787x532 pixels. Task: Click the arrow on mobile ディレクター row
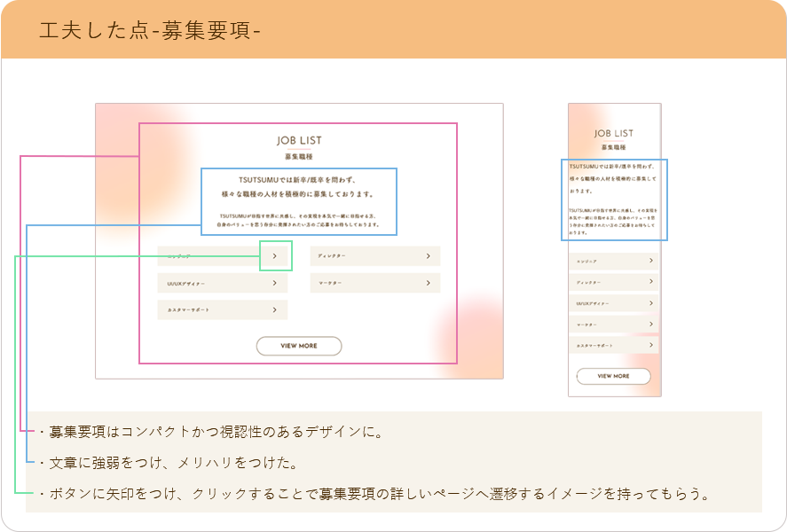[x=650, y=282]
